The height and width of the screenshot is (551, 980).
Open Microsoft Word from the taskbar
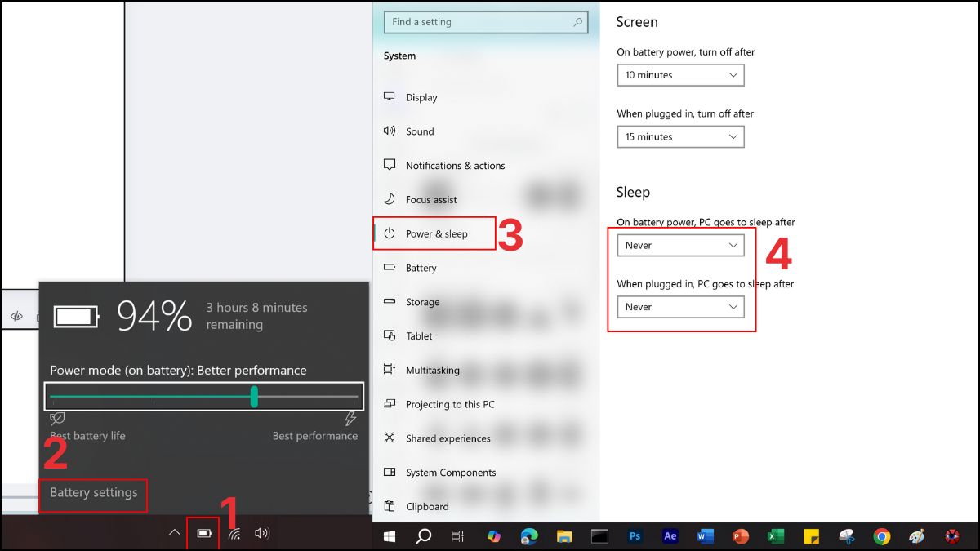706,536
